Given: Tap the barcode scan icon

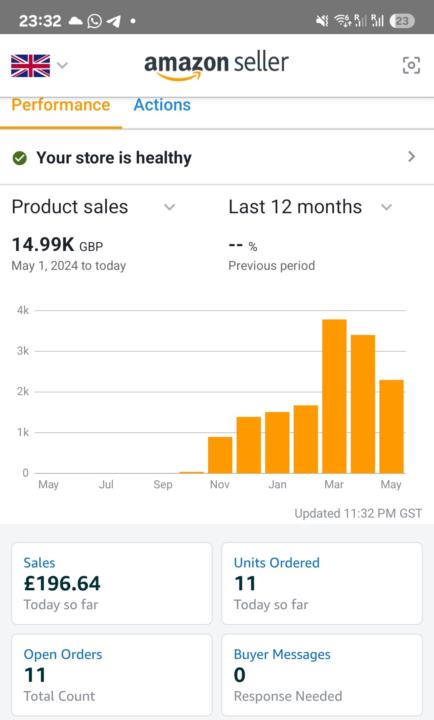Looking at the screenshot, I should coord(411,65).
